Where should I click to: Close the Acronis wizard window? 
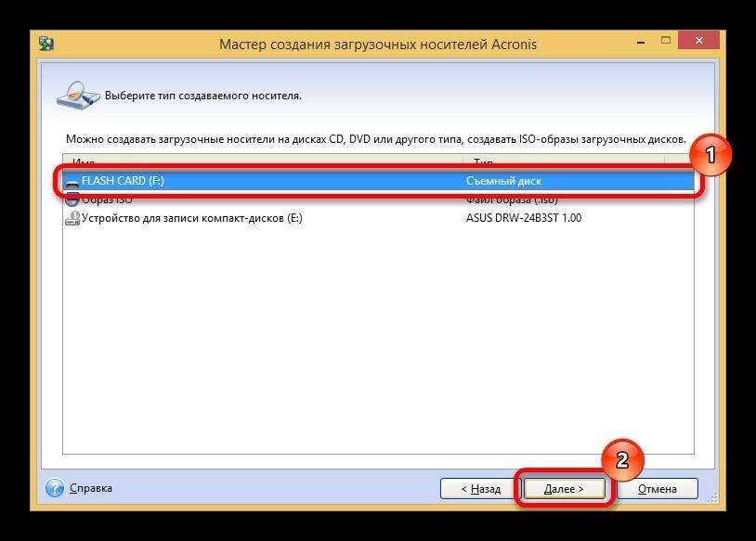point(698,41)
